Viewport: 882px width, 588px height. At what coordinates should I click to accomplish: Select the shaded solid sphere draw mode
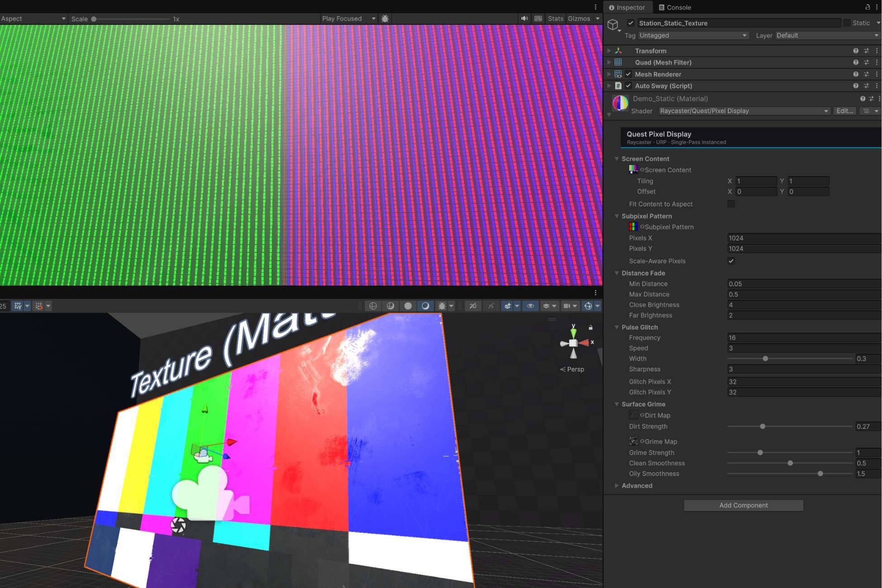(x=408, y=306)
